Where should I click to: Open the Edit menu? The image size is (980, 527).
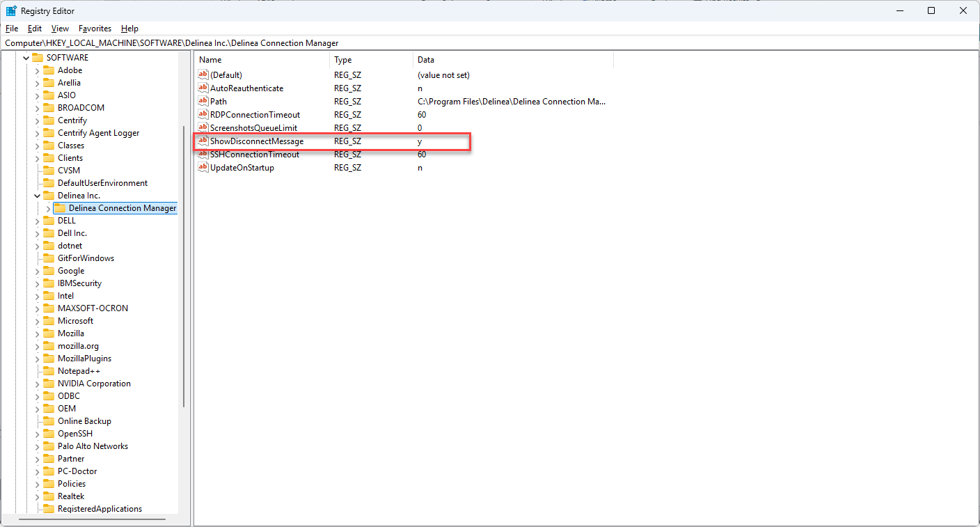tap(35, 29)
